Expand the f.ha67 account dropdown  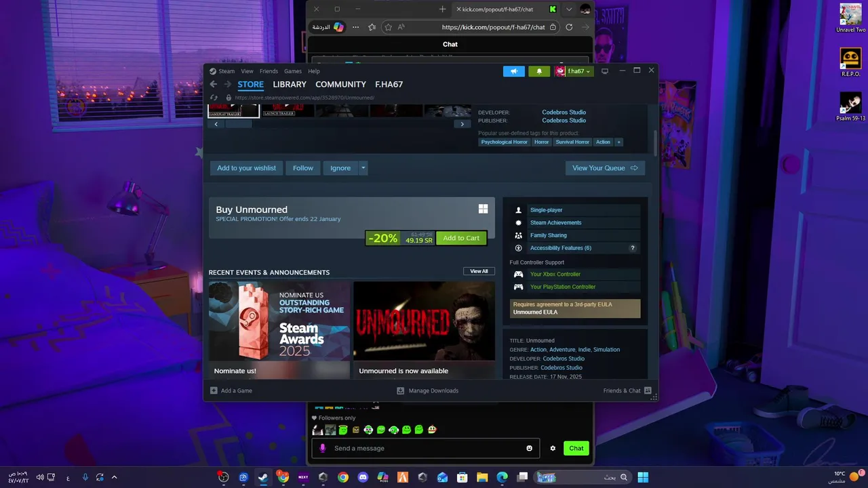(574, 71)
